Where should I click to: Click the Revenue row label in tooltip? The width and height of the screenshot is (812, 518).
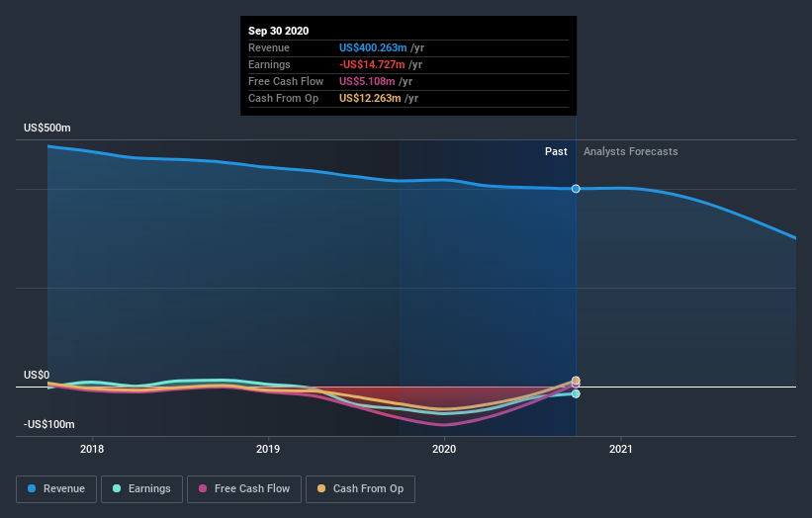pos(269,47)
